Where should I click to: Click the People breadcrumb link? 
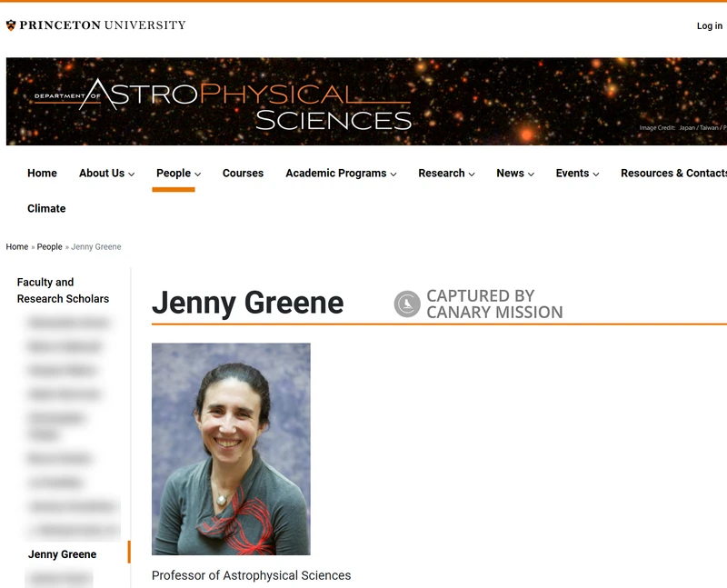click(x=50, y=246)
